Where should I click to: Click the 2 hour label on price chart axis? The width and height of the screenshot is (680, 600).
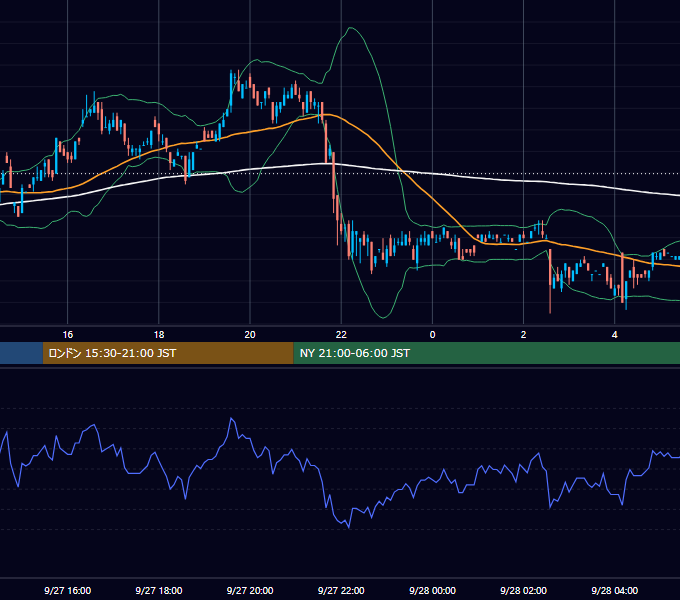click(x=523, y=335)
